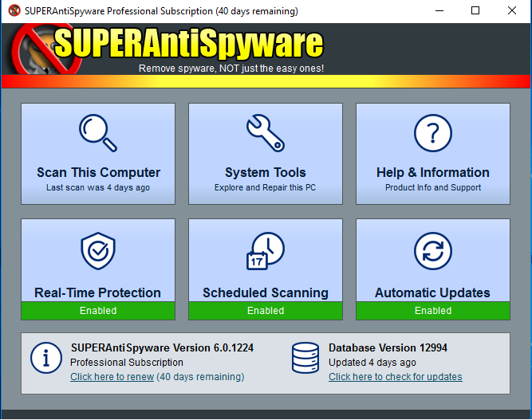Click the calendar clock scheduling icon

266,251
